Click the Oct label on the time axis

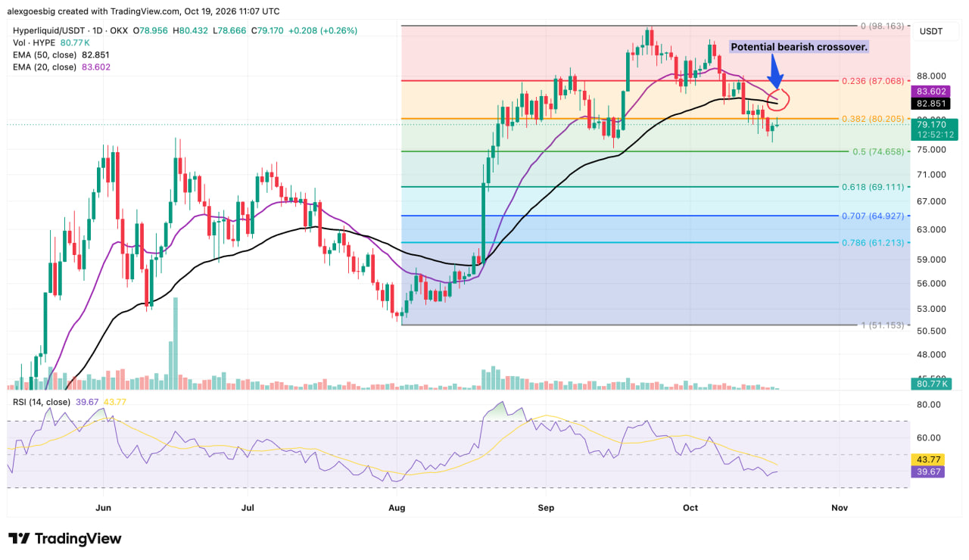tap(690, 508)
